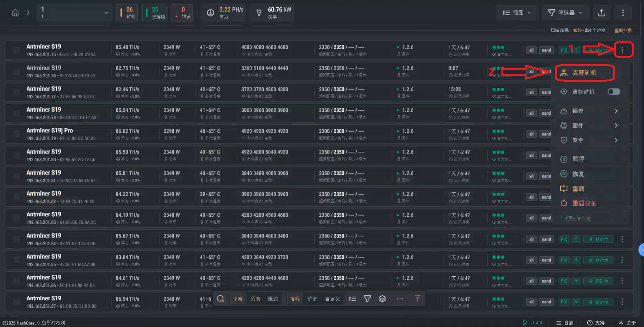Viewport: 644px width, 327px height.
Task: Click the hashboard status squares on 192.168.201.79 row
Action: pos(498,131)
